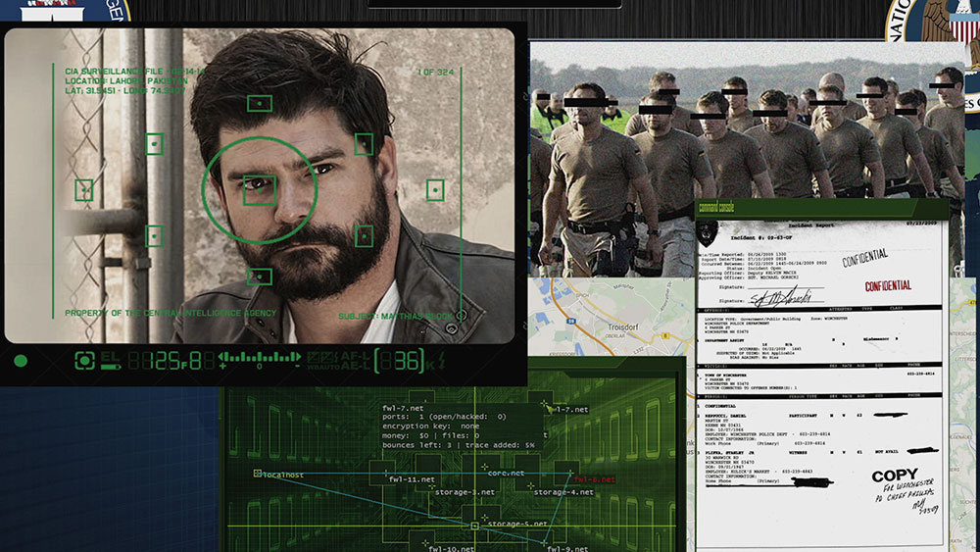Click the 1 OF 324 image counter
This screenshot has height=552, width=980.
(436, 72)
